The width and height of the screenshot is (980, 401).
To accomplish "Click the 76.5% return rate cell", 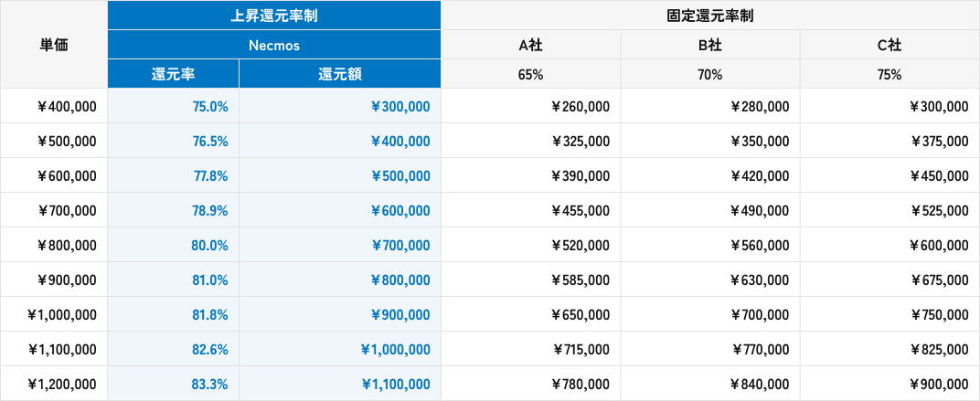I will click(210, 142).
